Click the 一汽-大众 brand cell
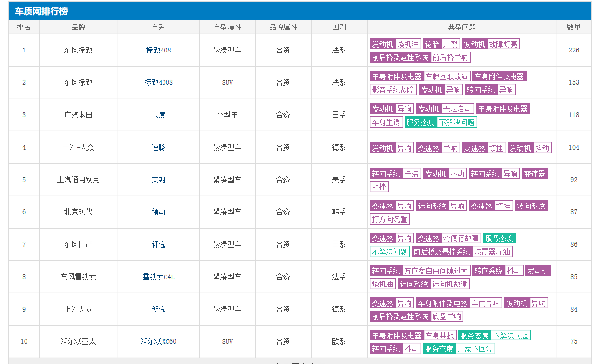596x364 pixels. click(x=79, y=147)
